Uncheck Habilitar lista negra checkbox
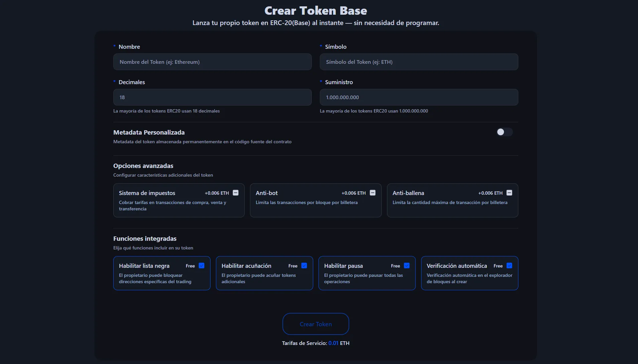The width and height of the screenshot is (638, 364). 202,265
